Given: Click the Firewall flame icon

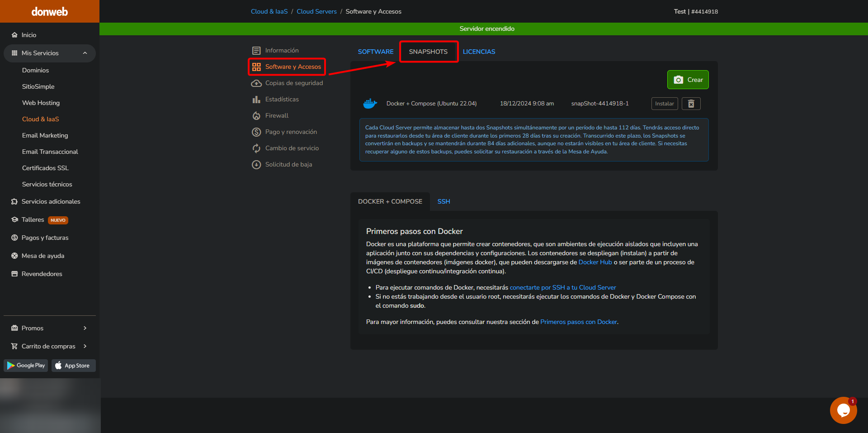Looking at the screenshot, I should click(256, 116).
